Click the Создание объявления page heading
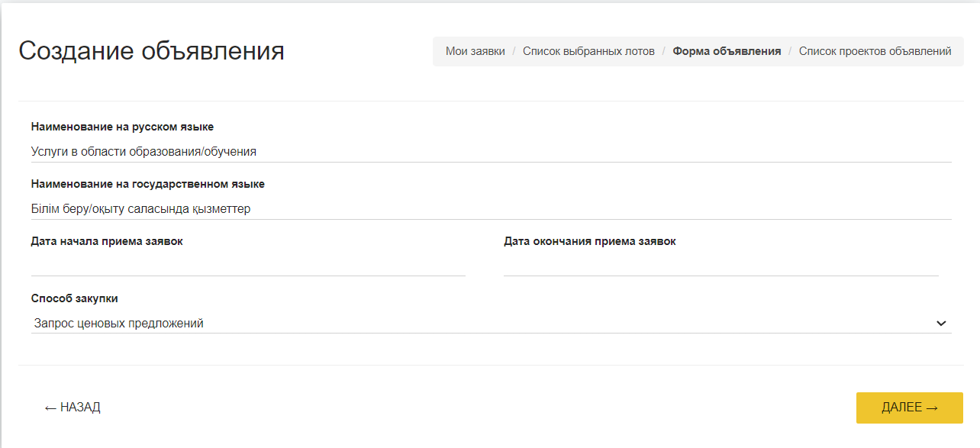 click(151, 51)
